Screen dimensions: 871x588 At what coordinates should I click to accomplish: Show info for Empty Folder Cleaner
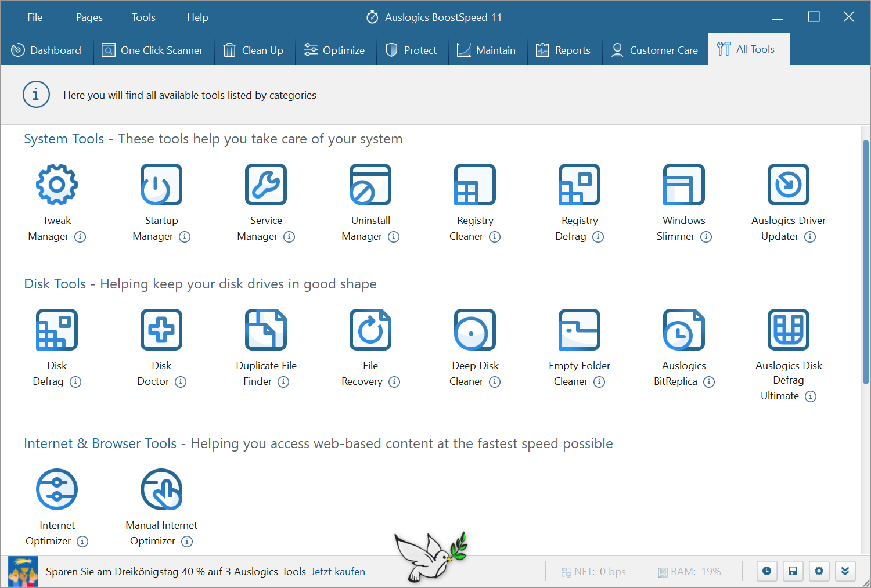(x=599, y=382)
